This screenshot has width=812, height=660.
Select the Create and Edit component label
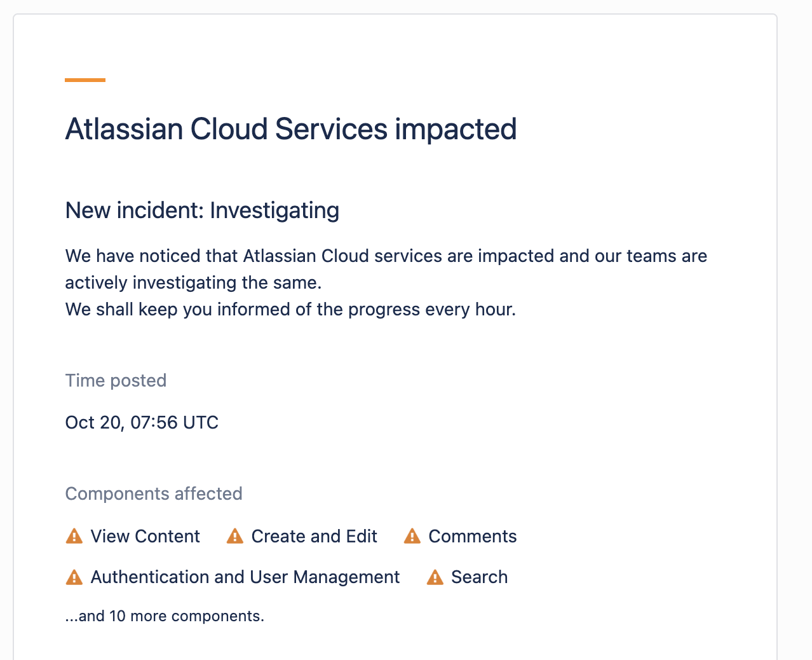coord(314,537)
